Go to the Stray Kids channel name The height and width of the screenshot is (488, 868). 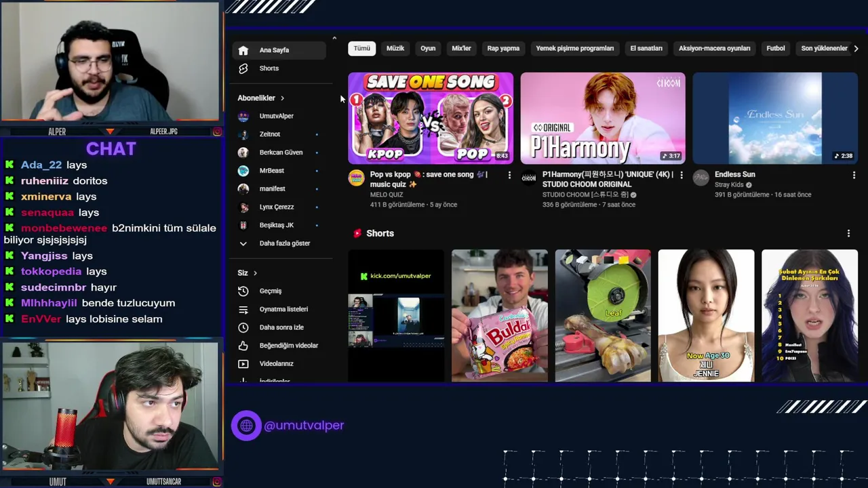pos(730,185)
